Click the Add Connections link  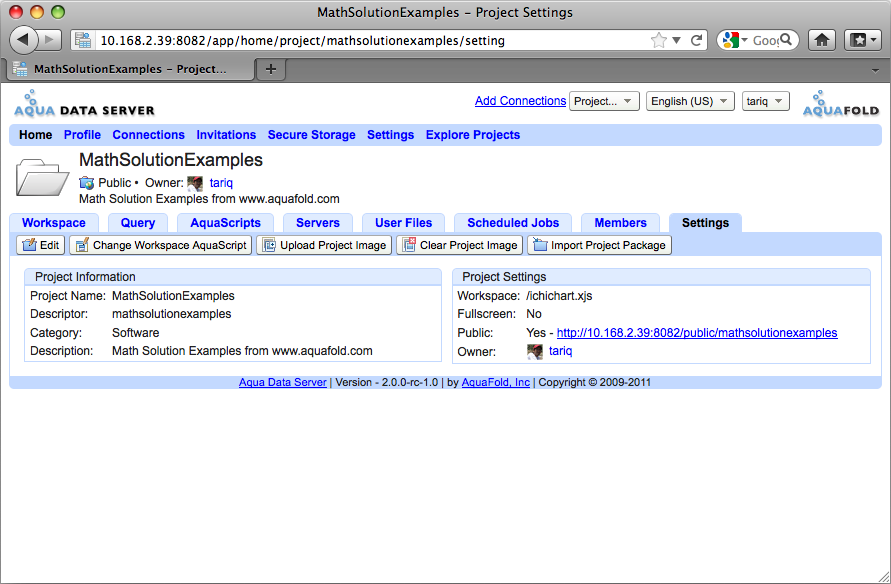coord(521,101)
